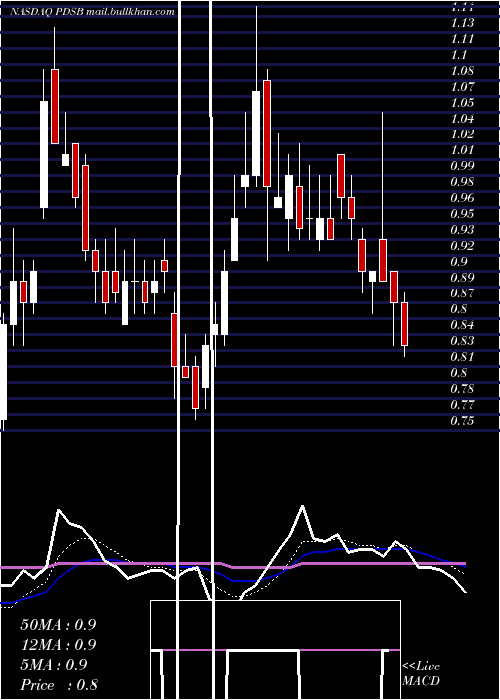Click the 0.77 price axis label
The image size is (500, 700).
[x=462, y=404]
